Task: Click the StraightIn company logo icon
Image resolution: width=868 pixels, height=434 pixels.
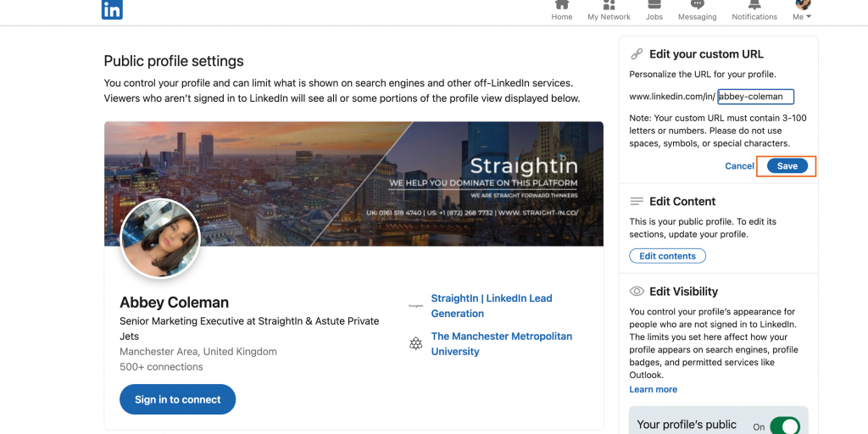Action: tap(415, 305)
